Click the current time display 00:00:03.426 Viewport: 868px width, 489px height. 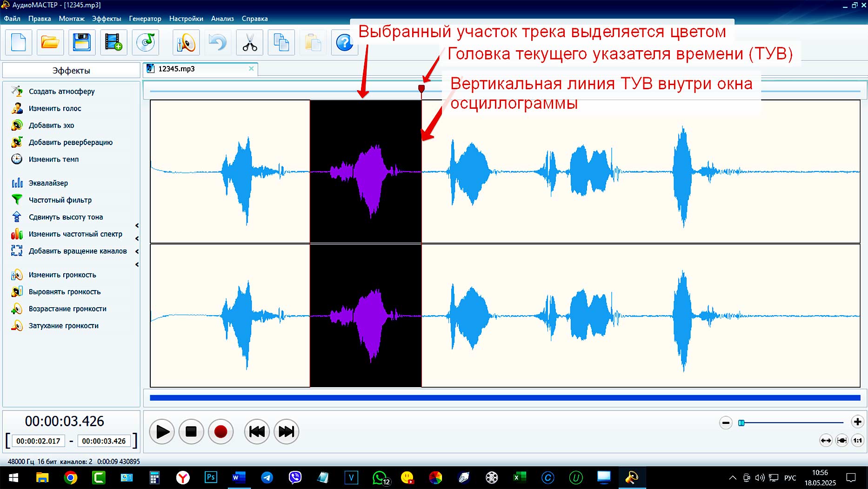pyautogui.click(x=65, y=421)
